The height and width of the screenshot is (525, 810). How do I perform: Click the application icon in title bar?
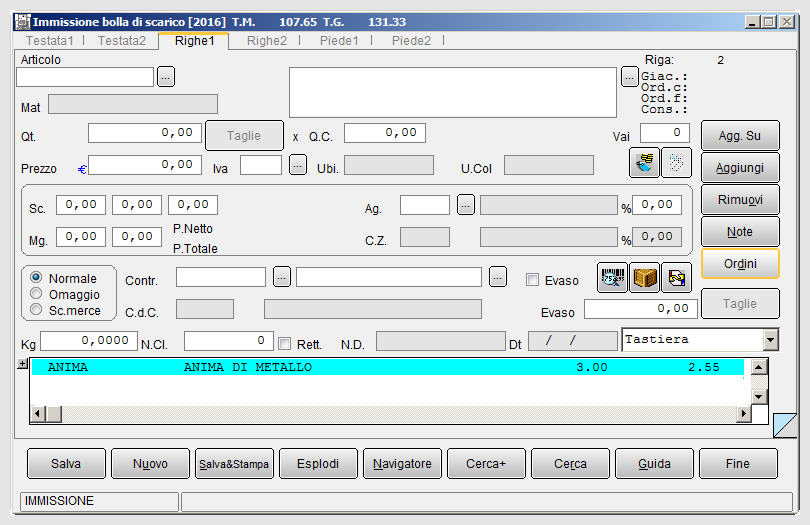tap(22, 22)
